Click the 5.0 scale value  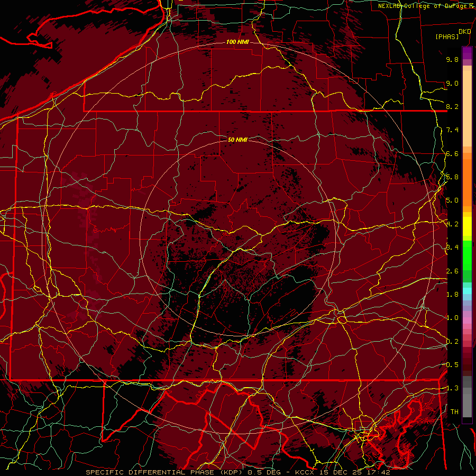(x=452, y=200)
